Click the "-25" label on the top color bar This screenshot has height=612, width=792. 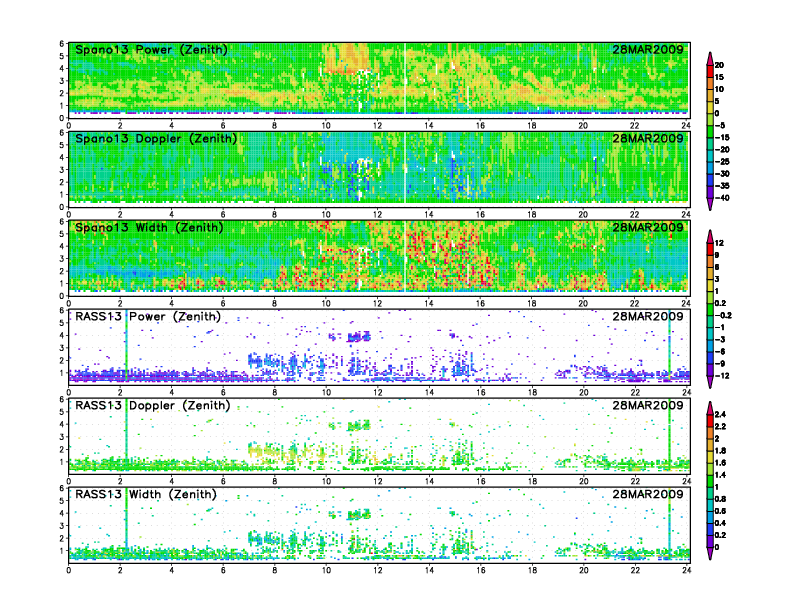[722, 162]
